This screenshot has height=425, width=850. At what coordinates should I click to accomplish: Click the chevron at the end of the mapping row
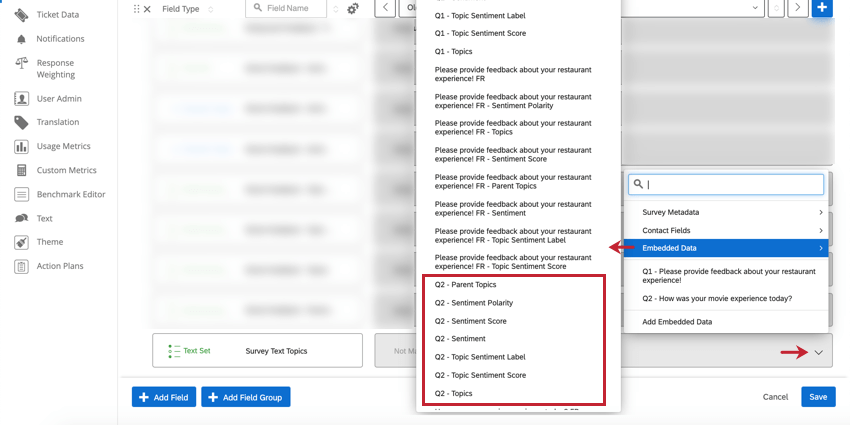(819, 353)
